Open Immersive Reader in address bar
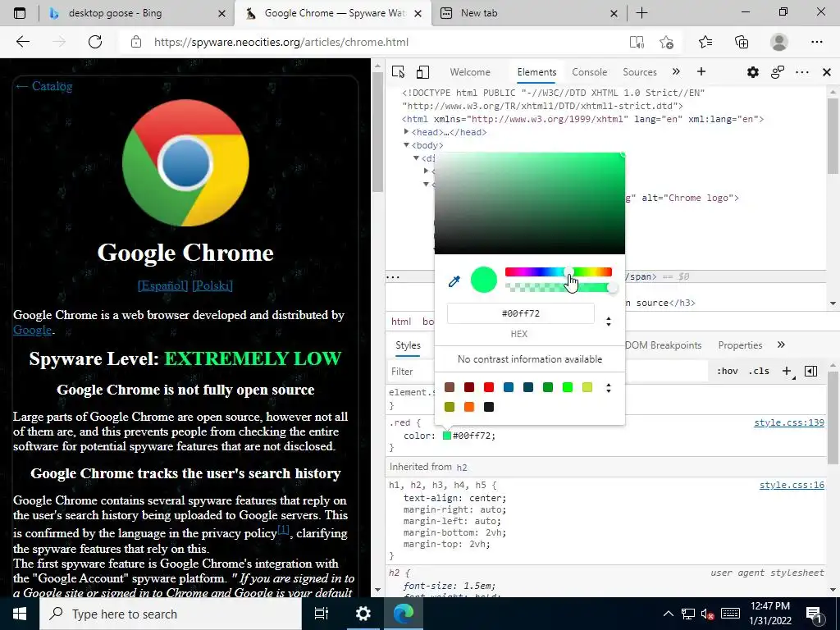 click(637, 43)
